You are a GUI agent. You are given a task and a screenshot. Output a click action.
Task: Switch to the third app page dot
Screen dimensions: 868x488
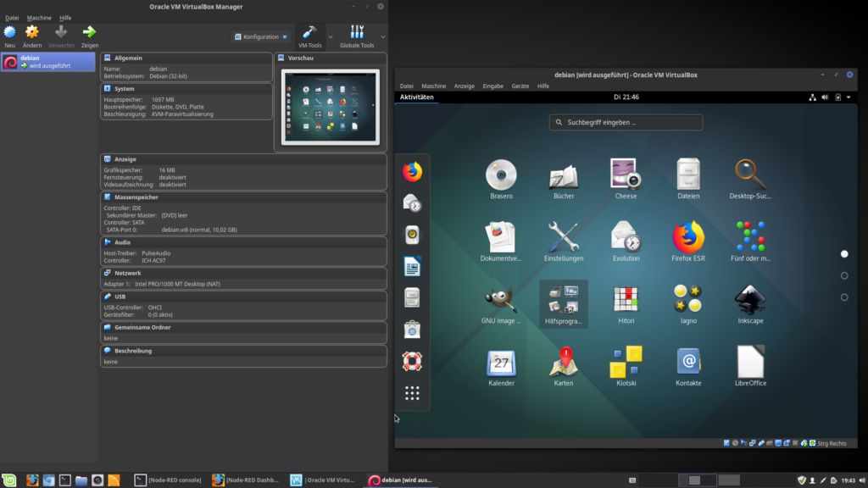click(844, 297)
